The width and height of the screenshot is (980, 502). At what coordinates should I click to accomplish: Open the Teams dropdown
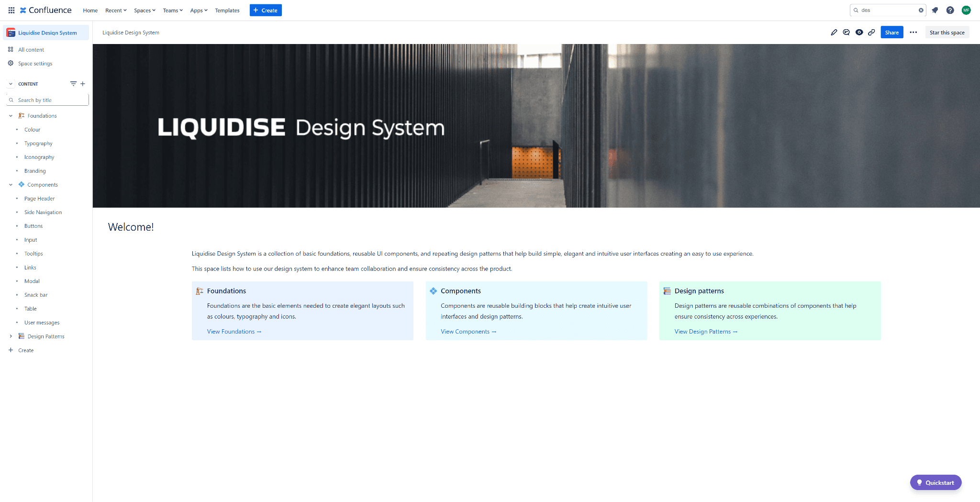[x=173, y=11]
